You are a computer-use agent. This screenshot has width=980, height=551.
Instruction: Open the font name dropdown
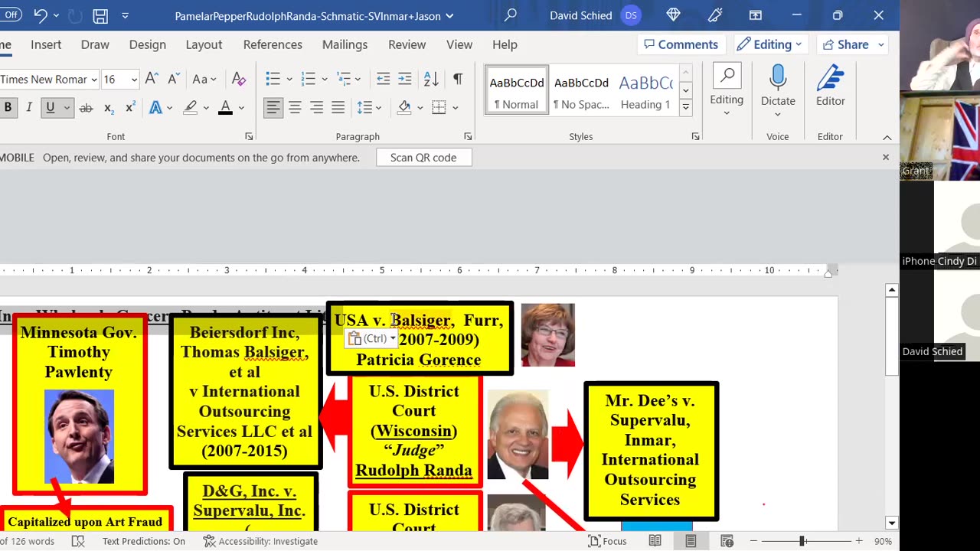94,80
